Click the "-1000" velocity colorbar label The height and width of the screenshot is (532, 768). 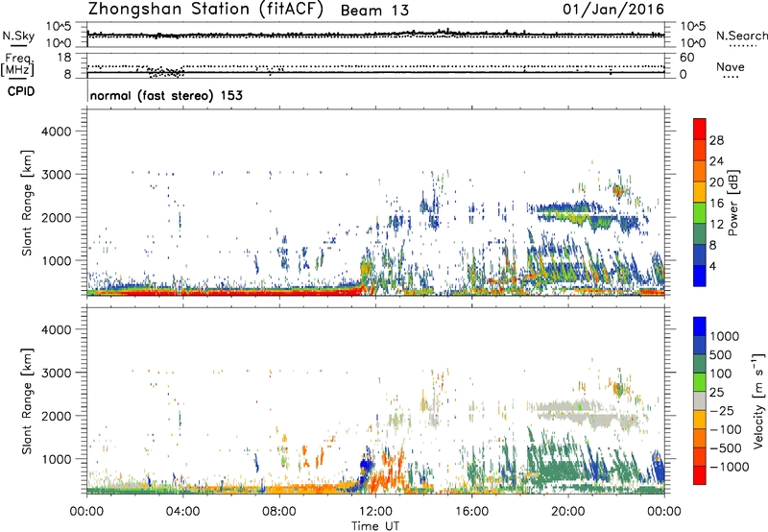730,467
